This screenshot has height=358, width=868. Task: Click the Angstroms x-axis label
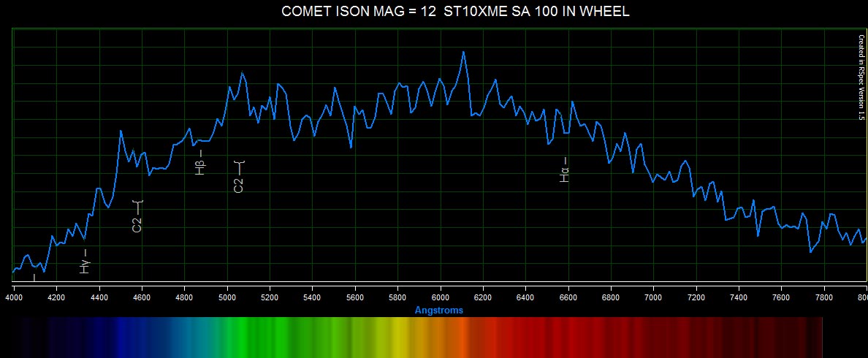pos(438,311)
